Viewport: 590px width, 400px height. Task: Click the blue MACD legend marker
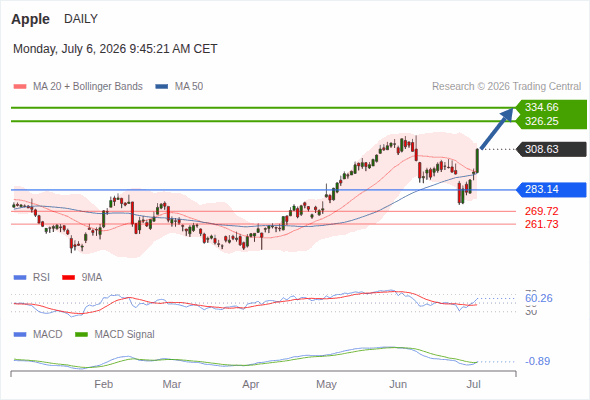coord(20,335)
